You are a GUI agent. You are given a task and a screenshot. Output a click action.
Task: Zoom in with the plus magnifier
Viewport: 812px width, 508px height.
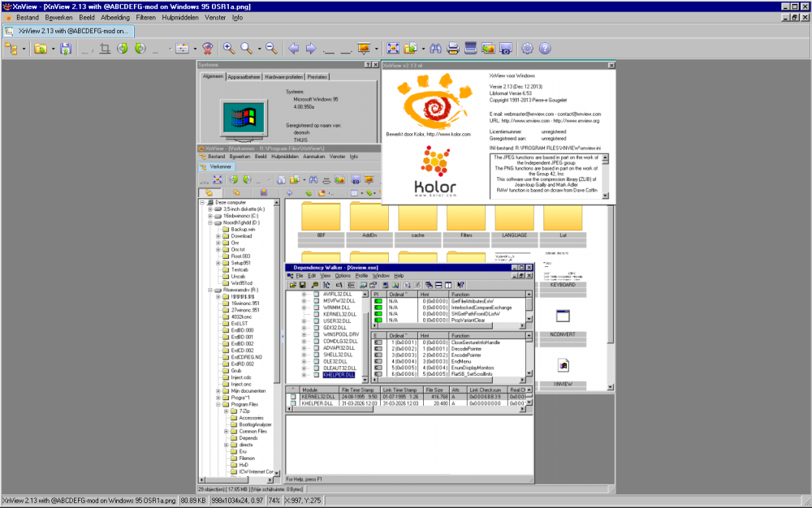[x=228, y=49]
